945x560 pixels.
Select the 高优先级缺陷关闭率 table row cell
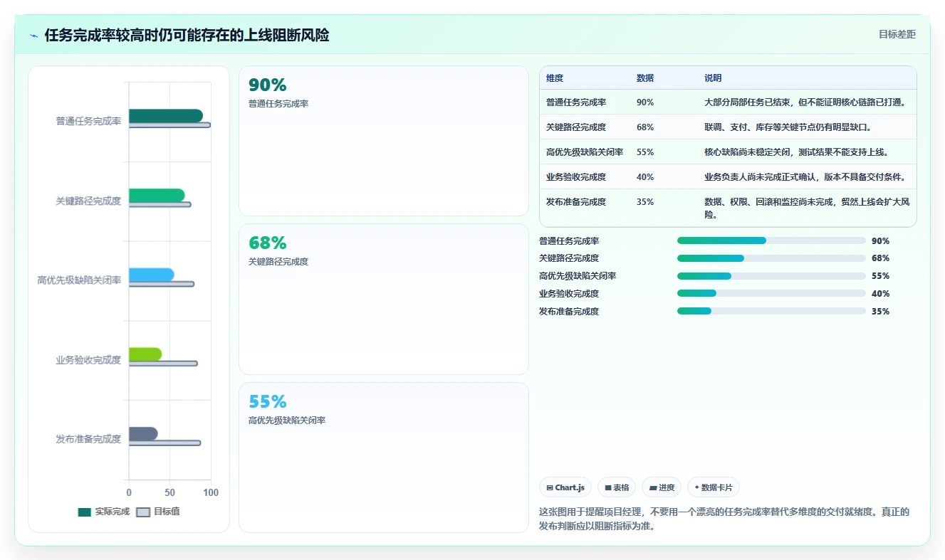585,152
